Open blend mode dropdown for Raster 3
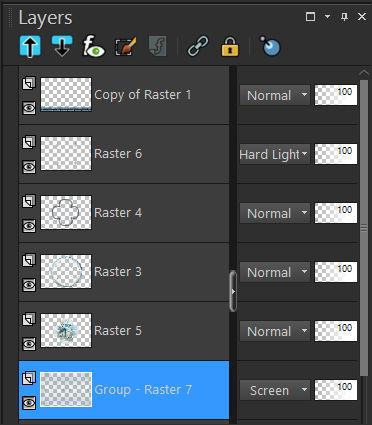 coord(275,272)
